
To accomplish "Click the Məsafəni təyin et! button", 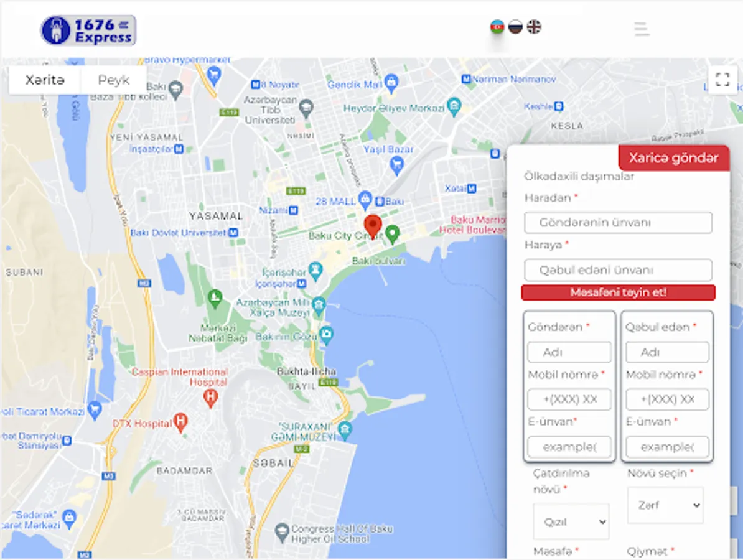I will 618,292.
